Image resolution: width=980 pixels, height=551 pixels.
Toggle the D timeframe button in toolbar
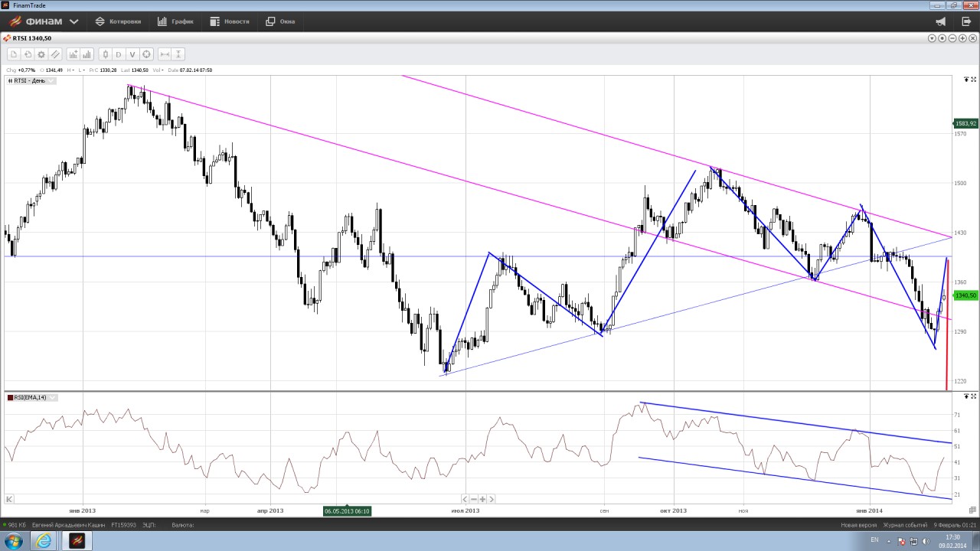click(119, 54)
